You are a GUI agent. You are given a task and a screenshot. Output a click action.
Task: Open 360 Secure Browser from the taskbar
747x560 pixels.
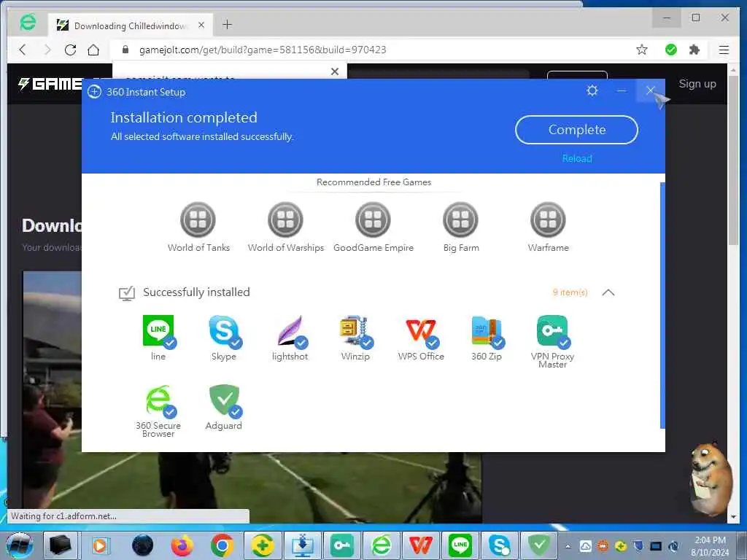[381, 545]
